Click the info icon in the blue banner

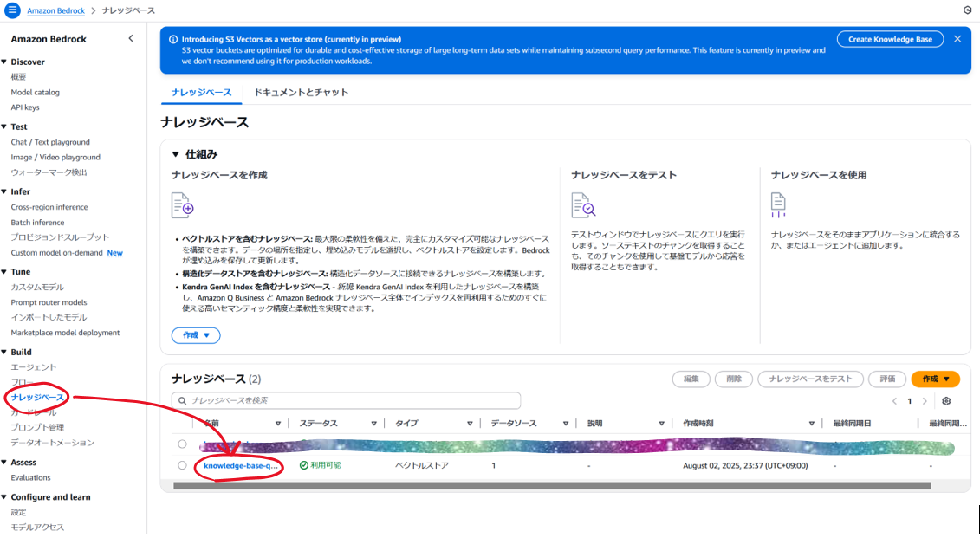pyautogui.click(x=173, y=39)
